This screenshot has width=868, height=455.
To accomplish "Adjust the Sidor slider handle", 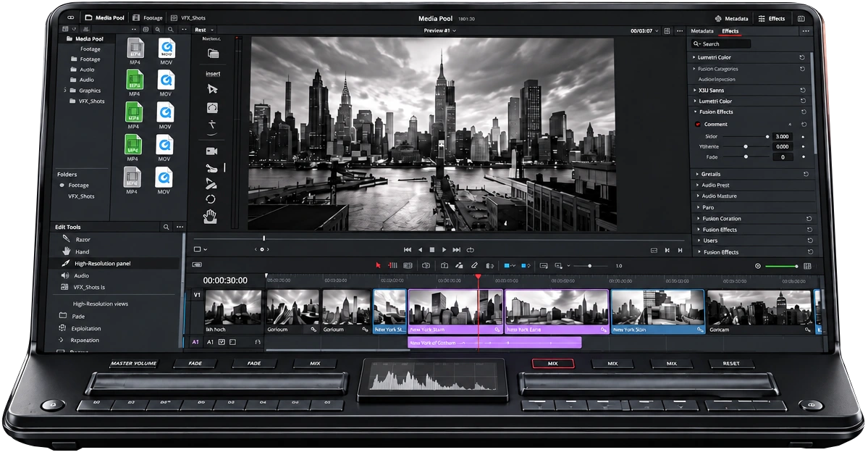I will tap(767, 136).
